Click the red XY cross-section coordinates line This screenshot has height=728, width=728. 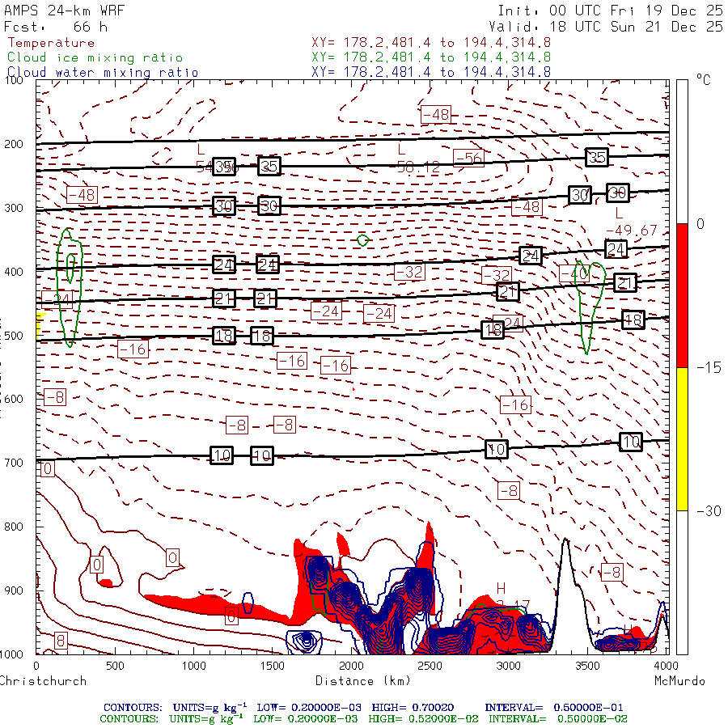pyautogui.click(x=431, y=43)
